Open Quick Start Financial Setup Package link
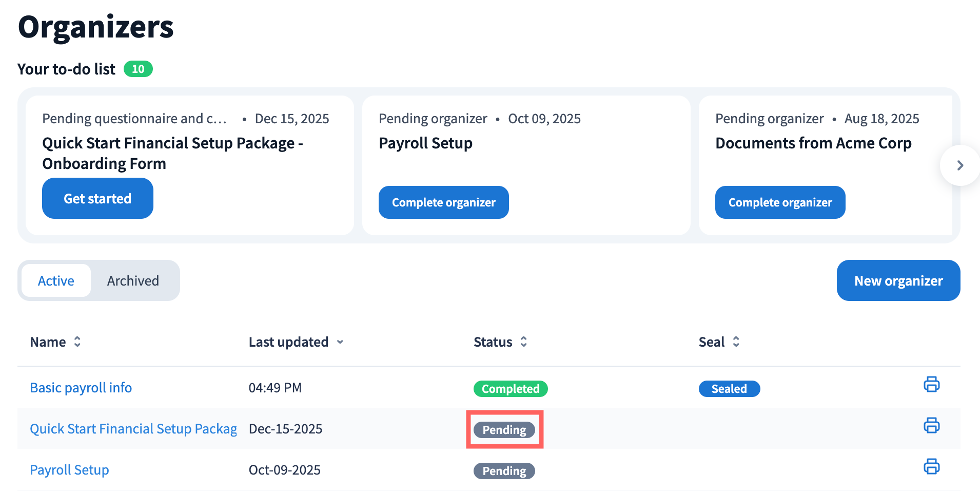The width and height of the screenshot is (980, 491). click(x=133, y=429)
